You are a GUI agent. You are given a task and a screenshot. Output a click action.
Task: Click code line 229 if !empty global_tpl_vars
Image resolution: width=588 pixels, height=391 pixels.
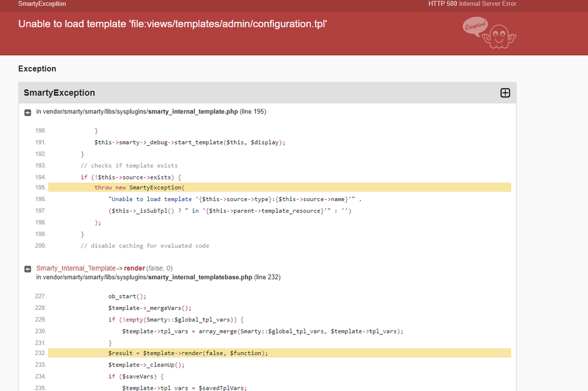point(176,320)
